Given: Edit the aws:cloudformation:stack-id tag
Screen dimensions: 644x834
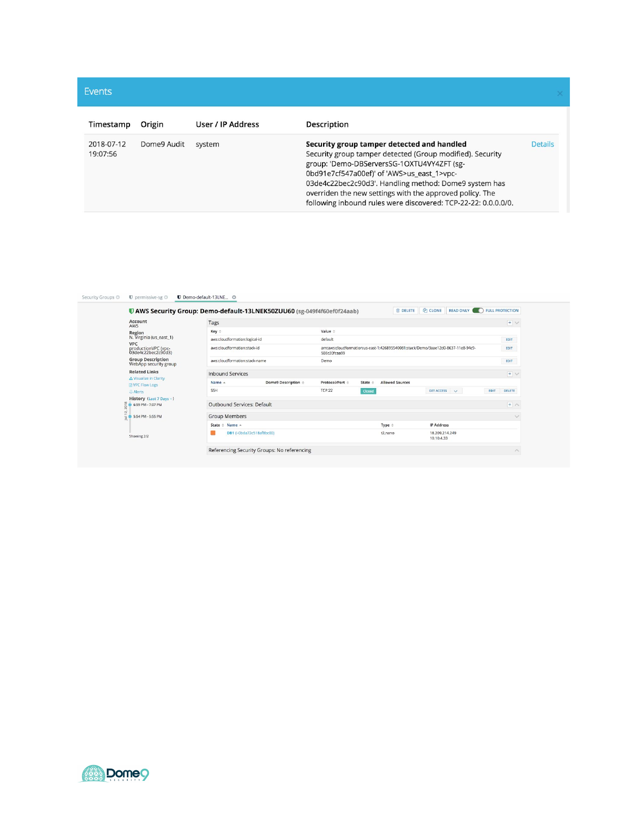Looking at the screenshot, I should coord(509,348).
